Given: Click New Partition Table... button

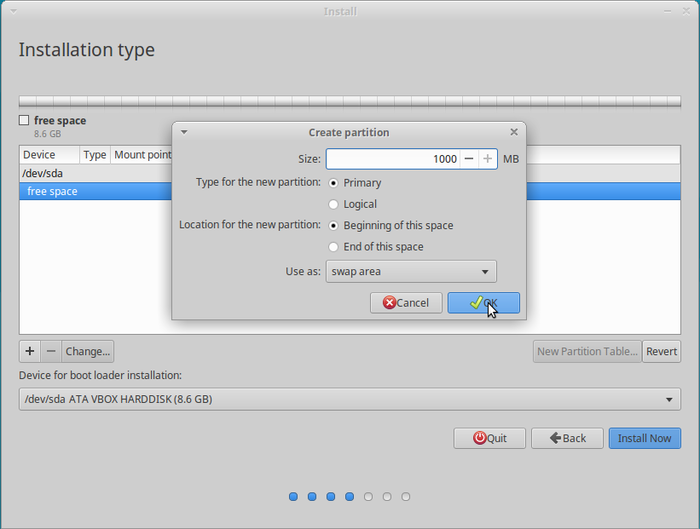Looking at the screenshot, I should pyautogui.click(x=587, y=351).
